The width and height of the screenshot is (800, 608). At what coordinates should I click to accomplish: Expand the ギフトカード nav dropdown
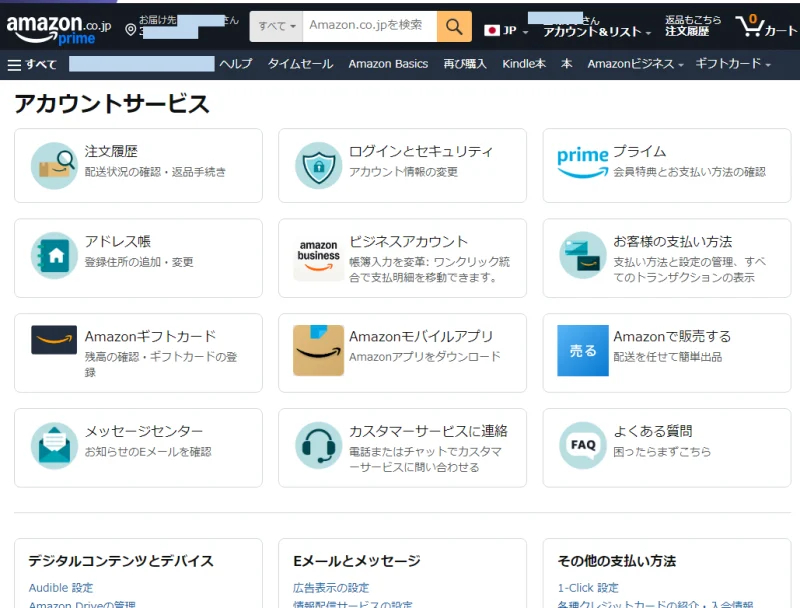(768, 65)
